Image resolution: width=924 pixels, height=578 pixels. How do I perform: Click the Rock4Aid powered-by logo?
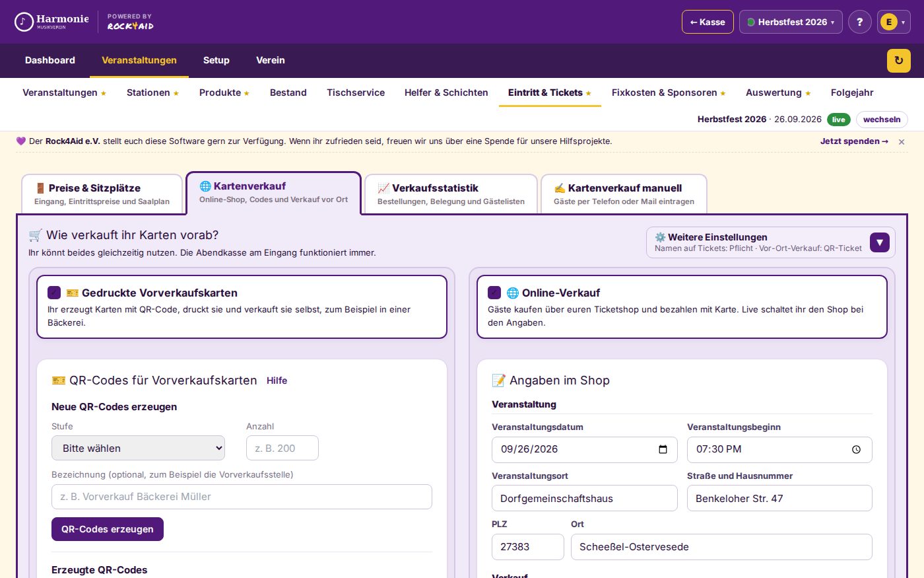[131, 22]
